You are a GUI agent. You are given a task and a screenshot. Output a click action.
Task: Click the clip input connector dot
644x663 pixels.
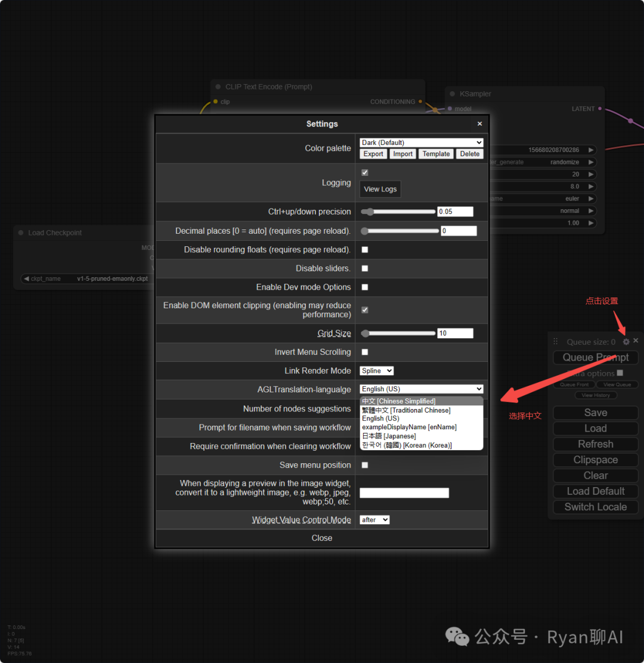[216, 101]
